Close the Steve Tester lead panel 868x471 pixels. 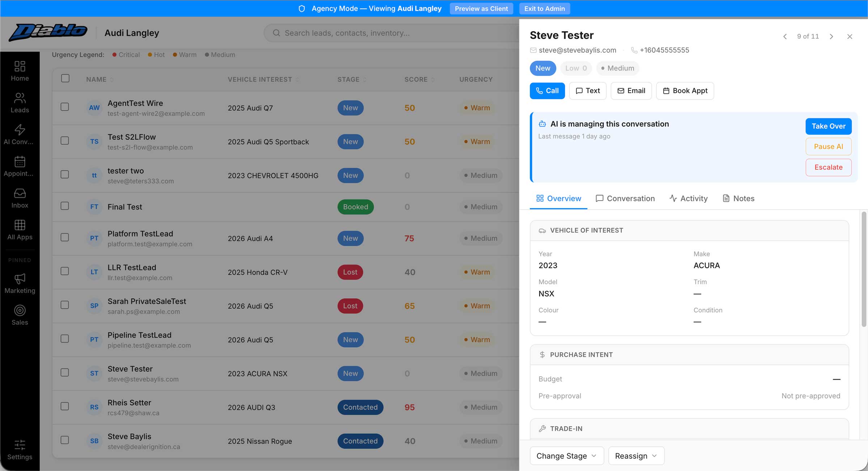850,37
